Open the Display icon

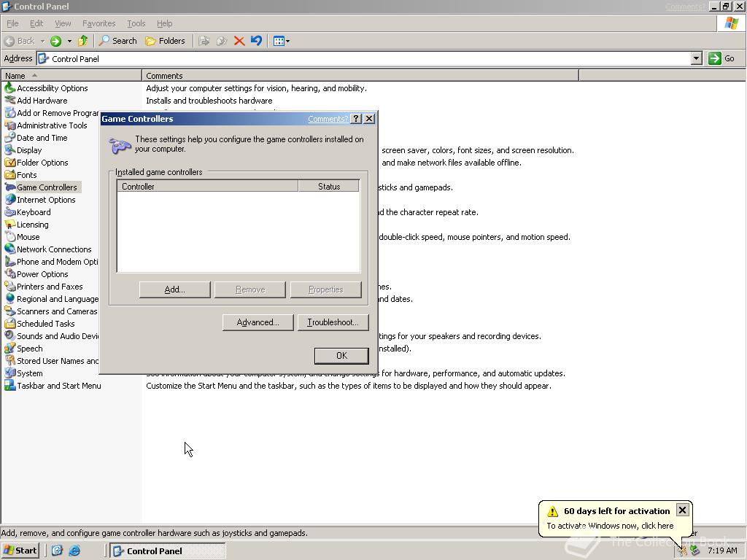click(10, 150)
